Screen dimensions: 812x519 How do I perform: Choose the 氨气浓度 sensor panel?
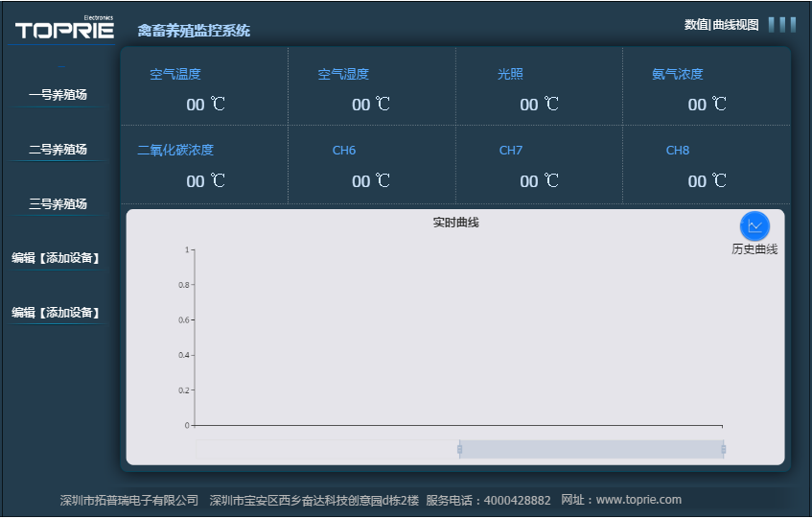click(x=707, y=88)
